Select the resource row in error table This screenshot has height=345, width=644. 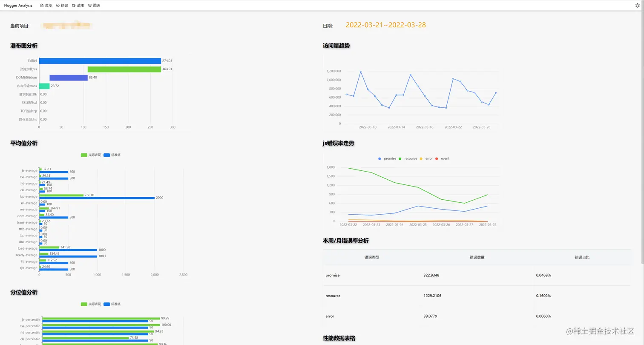click(x=477, y=296)
